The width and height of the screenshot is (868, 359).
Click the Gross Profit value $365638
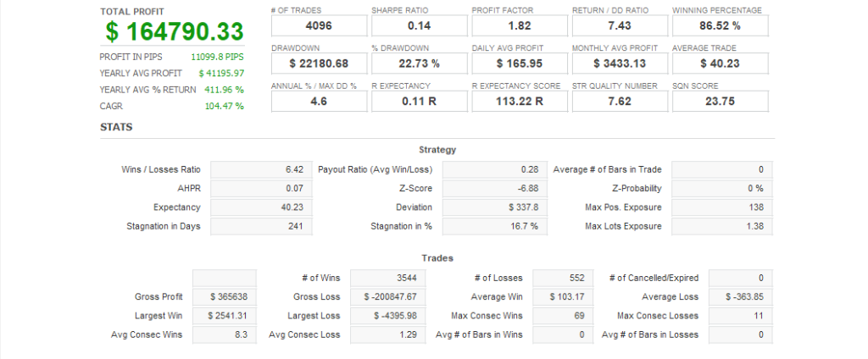tap(224, 297)
